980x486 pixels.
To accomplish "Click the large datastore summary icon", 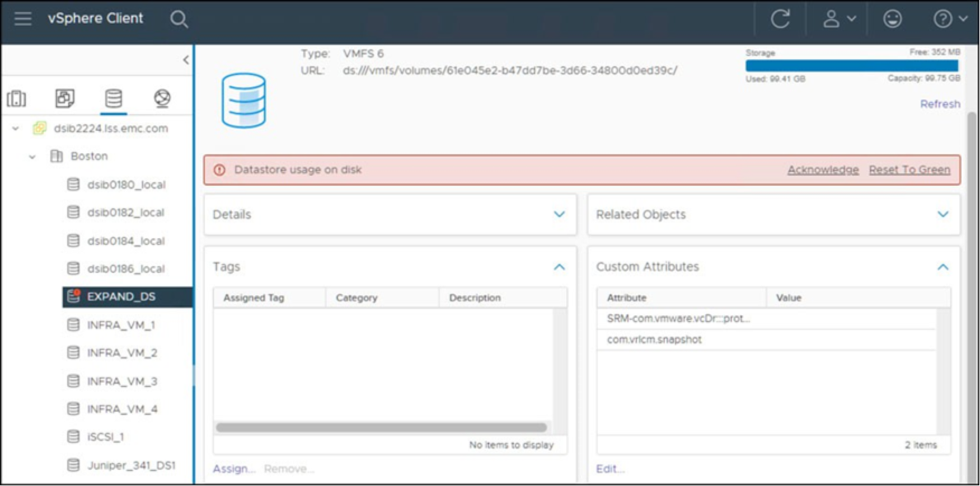I will pyautogui.click(x=243, y=101).
